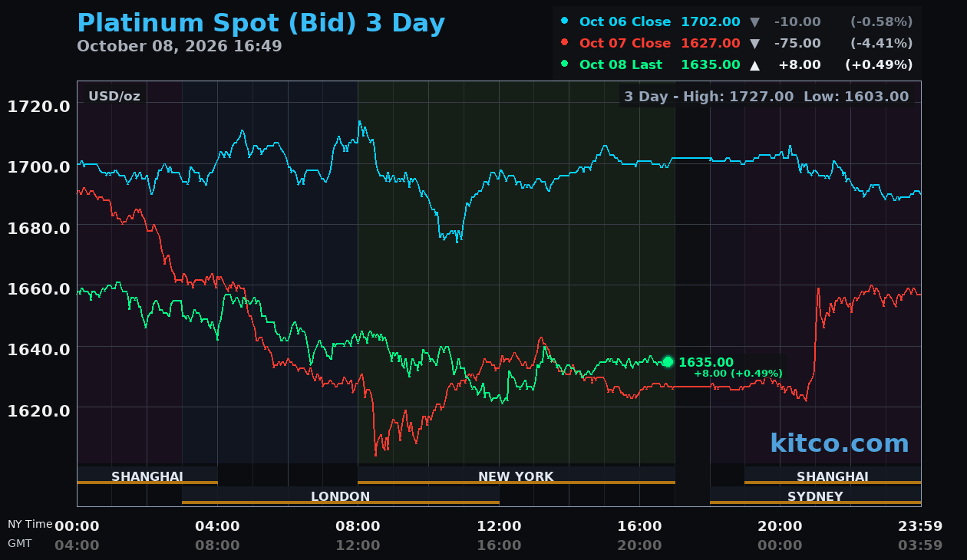Image resolution: width=967 pixels, height=560 pixels.
Task: Click the green Oct 08 legend dot
Action: (565, 64)
